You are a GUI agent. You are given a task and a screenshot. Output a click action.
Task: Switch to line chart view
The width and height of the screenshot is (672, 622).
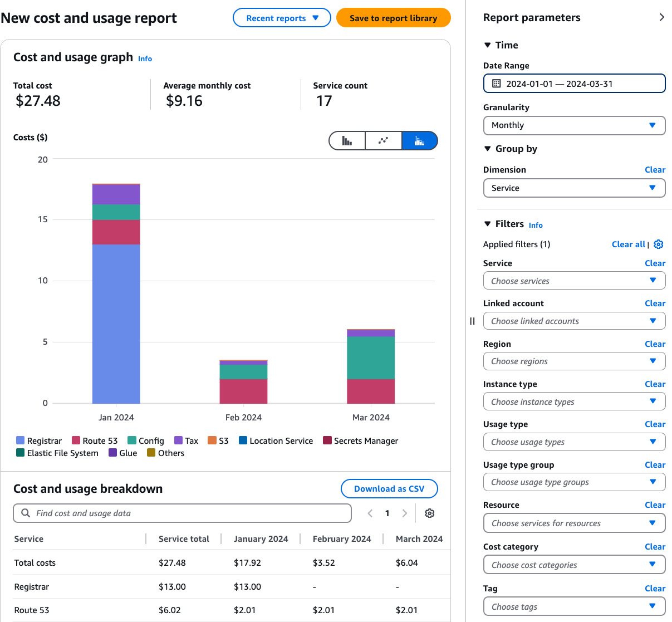click(x=383, y=141)
